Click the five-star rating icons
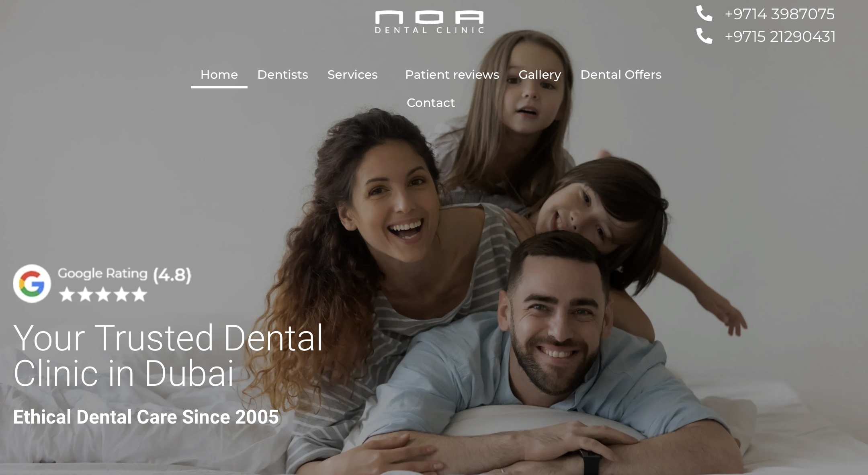The height and width of the screenshot is (475, 868). (103, 294)
